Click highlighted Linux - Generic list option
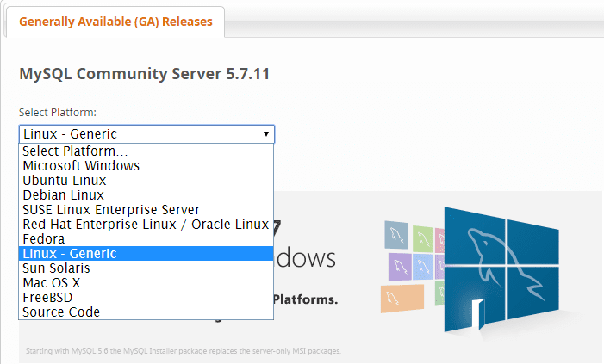 (70, 254)
